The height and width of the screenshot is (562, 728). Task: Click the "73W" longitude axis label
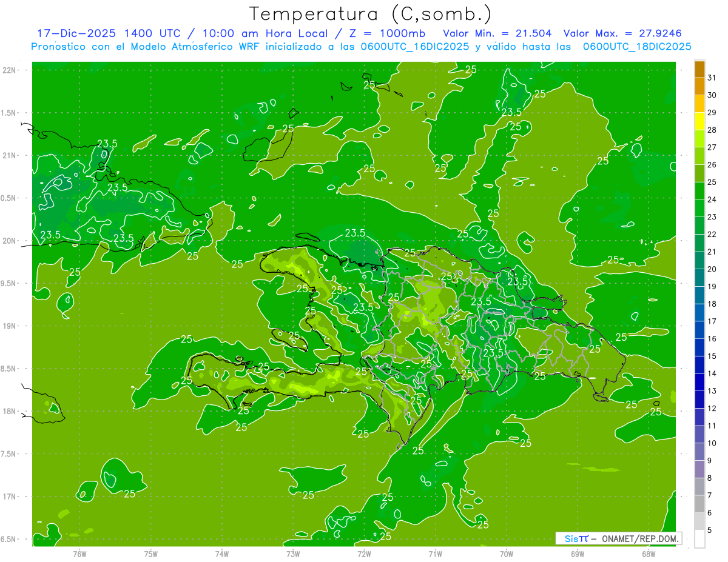293,554
